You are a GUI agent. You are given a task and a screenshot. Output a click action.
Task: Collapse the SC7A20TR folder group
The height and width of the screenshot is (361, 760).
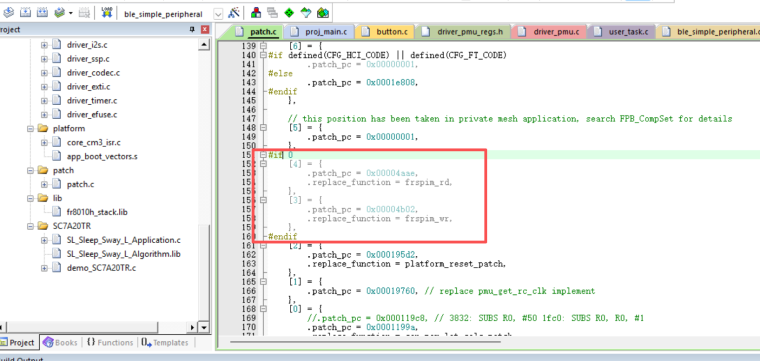click(31, 226)
